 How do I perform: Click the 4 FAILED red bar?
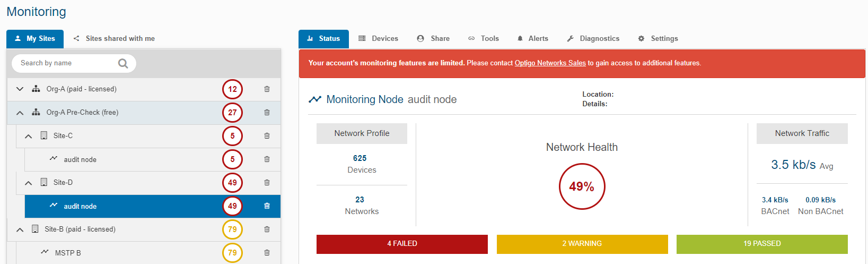click(x=402, y=244)
